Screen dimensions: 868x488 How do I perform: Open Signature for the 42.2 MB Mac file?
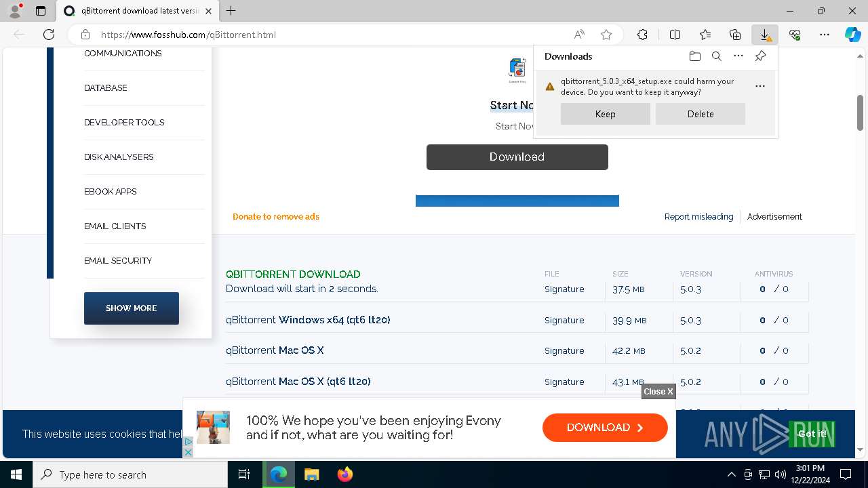564,351
